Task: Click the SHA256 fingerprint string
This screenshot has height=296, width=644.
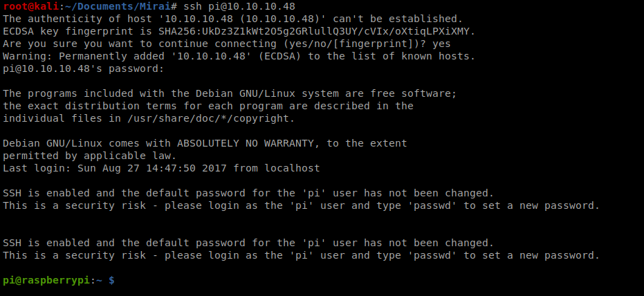Action: (x=317, y=31)
